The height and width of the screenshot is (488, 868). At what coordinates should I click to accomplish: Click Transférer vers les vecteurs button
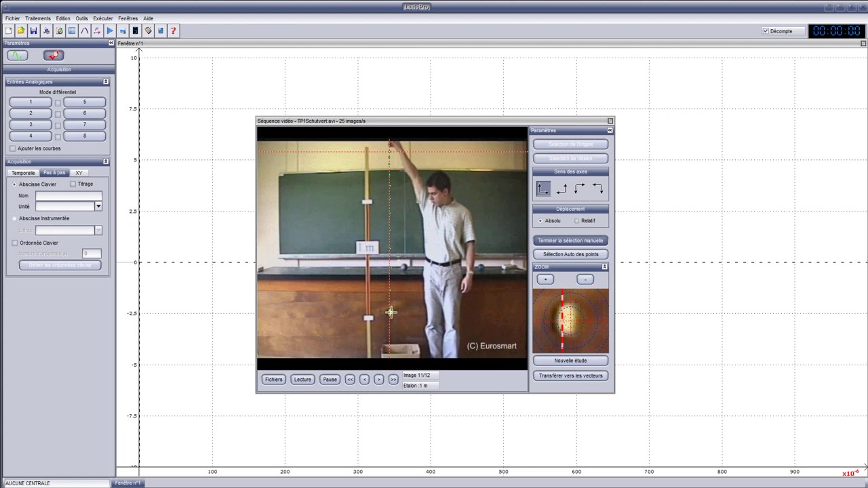tap(570, 375)
